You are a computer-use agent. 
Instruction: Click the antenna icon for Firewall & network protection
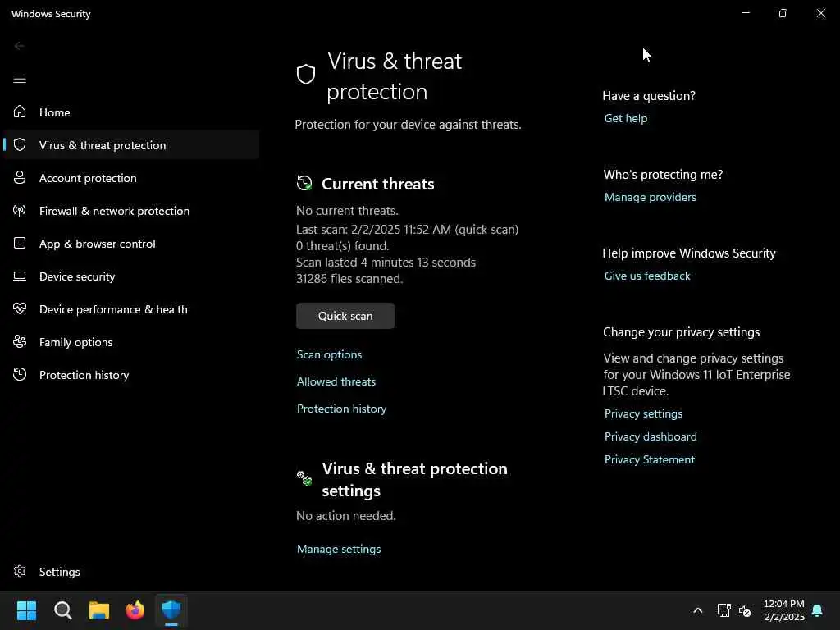click(x=20, y=210)
